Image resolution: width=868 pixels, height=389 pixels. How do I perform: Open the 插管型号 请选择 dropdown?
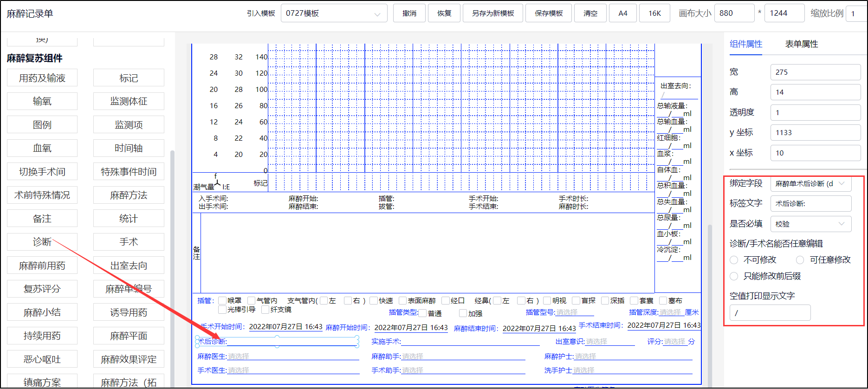(x=575, y=312)
